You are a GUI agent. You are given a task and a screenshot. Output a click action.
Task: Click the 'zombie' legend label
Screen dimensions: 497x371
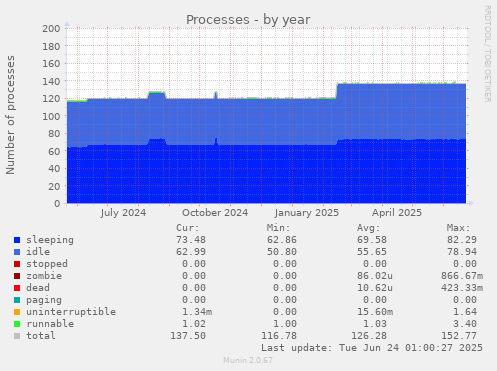(x=44, y=276)
